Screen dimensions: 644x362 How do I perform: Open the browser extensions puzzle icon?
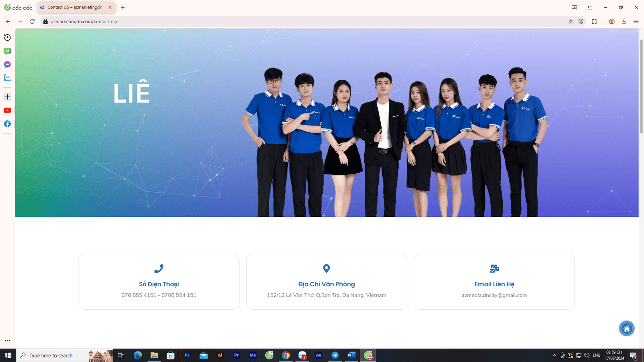click(594, 22)
